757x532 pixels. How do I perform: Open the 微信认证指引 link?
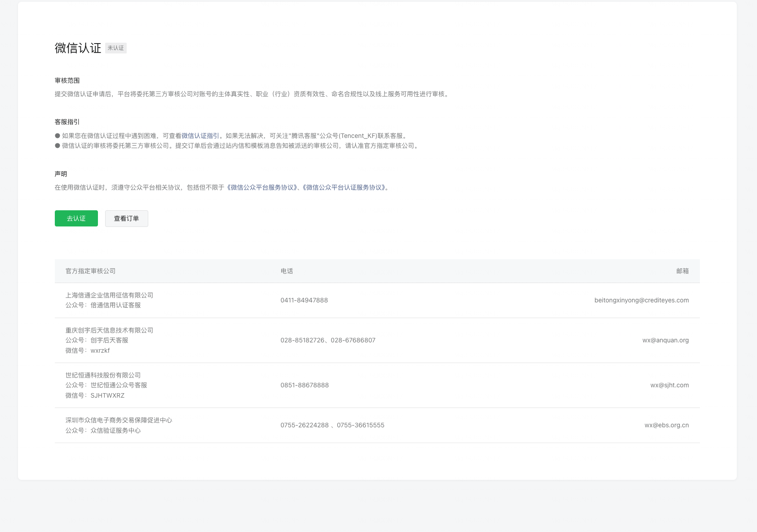[200, 136]
